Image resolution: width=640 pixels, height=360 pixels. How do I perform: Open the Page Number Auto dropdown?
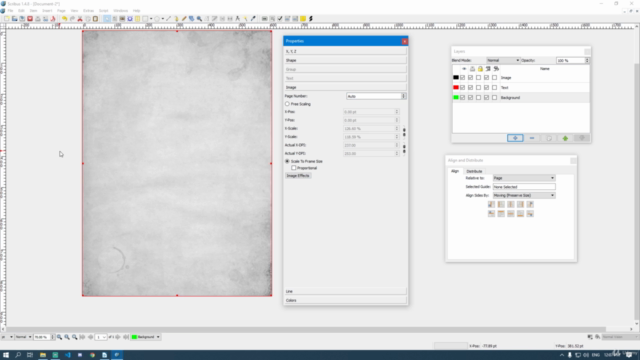click(376, 96)
